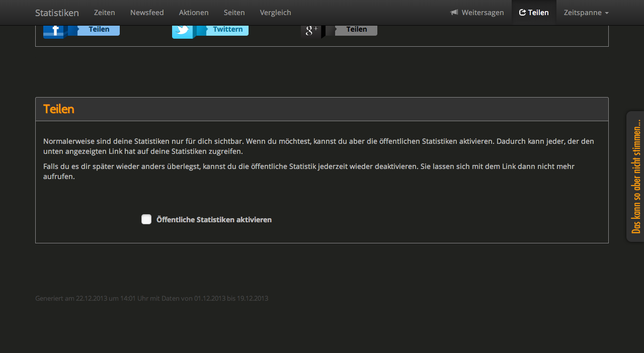Open the Zeiten navigation tab

105,13
